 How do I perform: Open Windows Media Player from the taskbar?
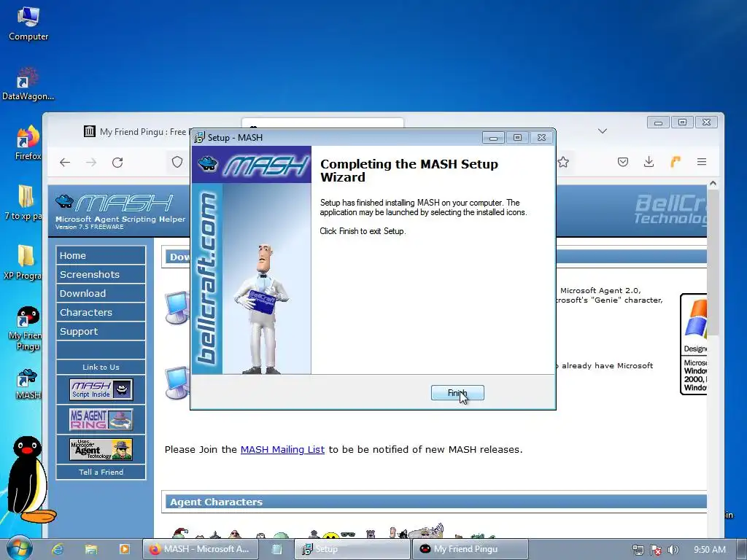(124, 549)
